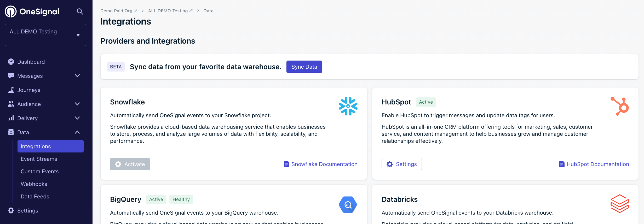Click the sidebar Settings gear icon
Viewport: 644px width, 224px height.
pyautogui.click(x=11, y=210)
